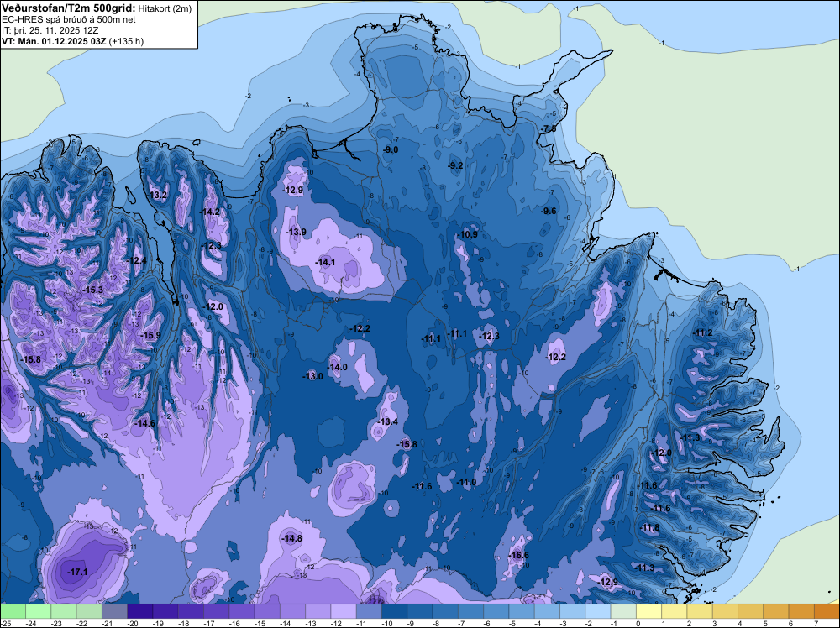Click the -9.0 temperature reading
The image size is (840, 628).
391,149
